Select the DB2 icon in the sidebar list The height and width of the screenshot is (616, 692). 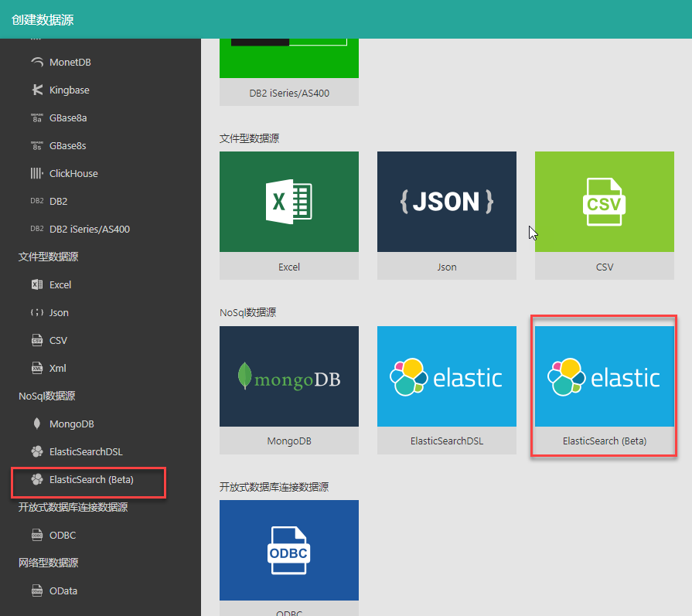click(x=37, y=201)
